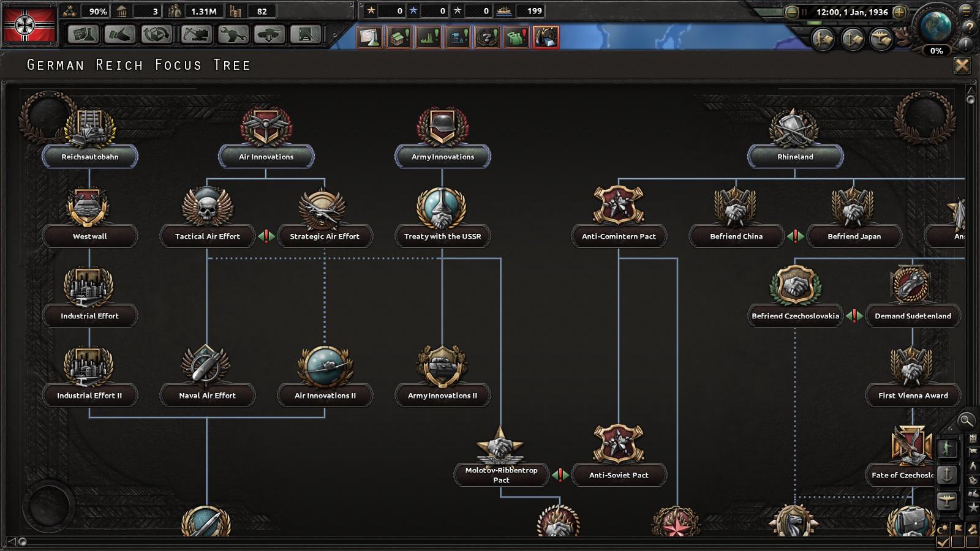The image size is (980, 551).
Task: Toggle the naval anchor map filter
Action: (947, 474)
